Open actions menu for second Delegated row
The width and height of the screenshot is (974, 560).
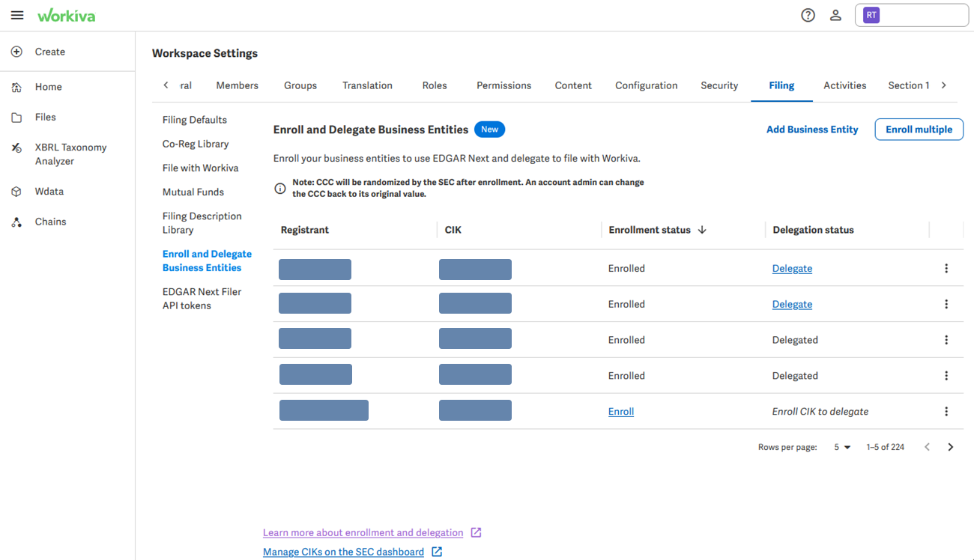[x=946, y=376]
